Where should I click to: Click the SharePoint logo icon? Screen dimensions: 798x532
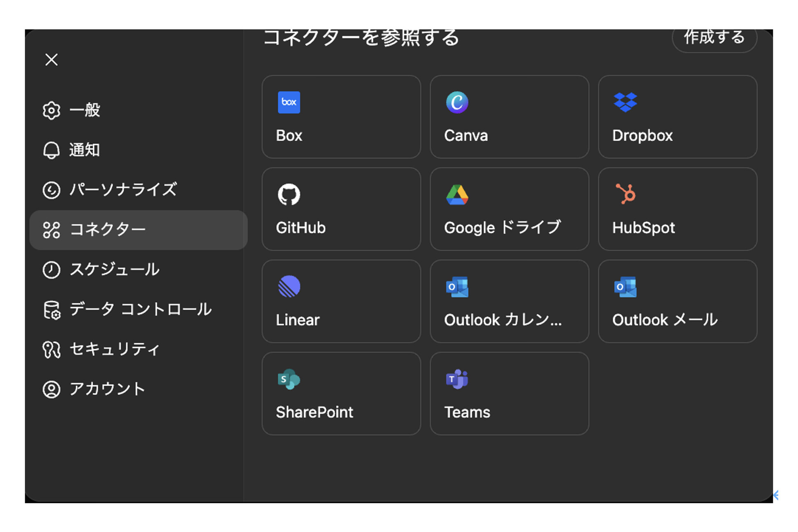coord(289,379)
